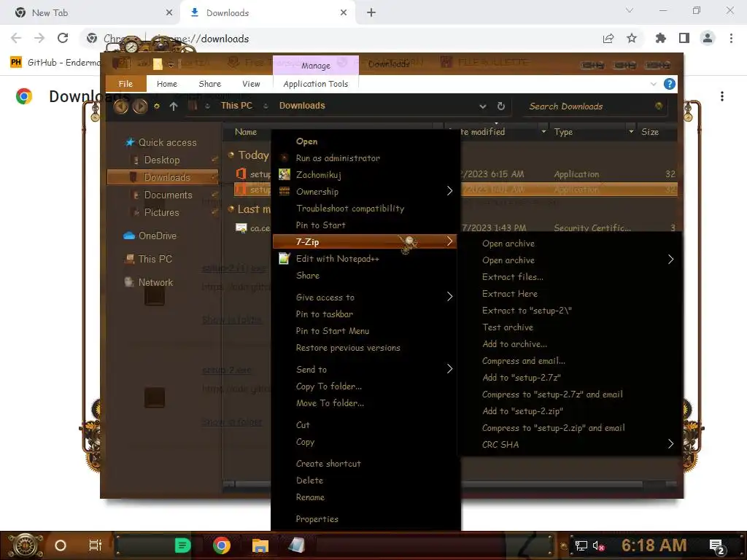This screenshot has height=560, width=747.
Task: Expand second Open archive submenu arrow
Action: 671,260
